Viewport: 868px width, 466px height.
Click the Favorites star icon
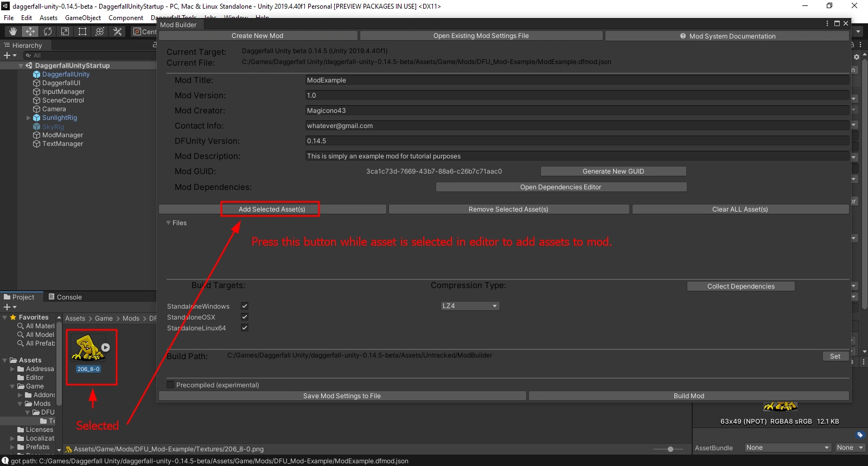13,317
